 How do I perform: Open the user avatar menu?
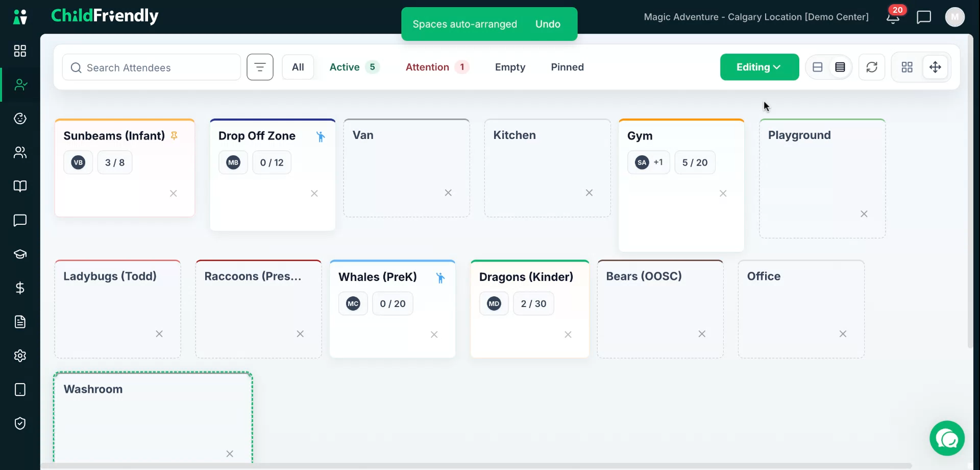click(x=955, y=17)
